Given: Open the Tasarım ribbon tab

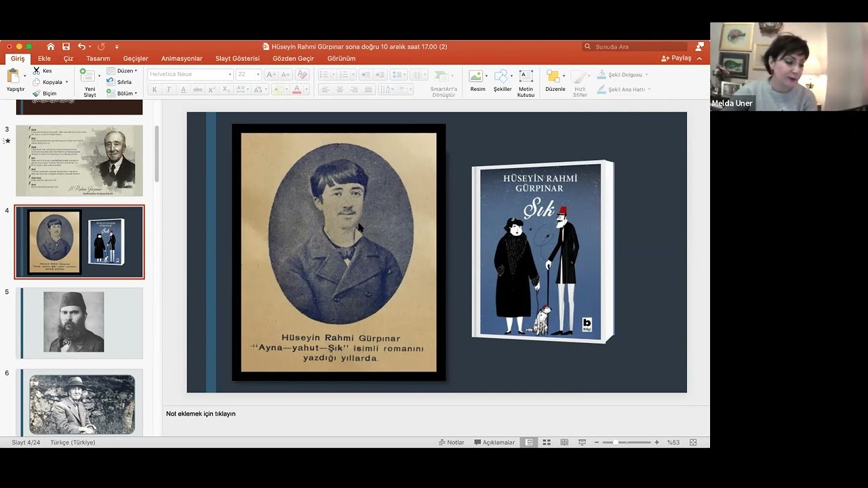Looking at the screenshot, I should [x=98, y=58].
